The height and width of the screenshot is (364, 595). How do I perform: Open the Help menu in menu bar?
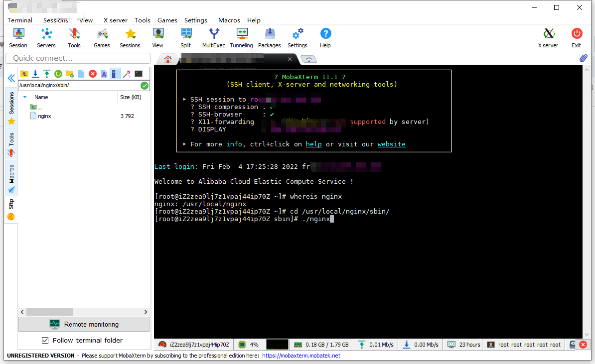click(254, 20)
